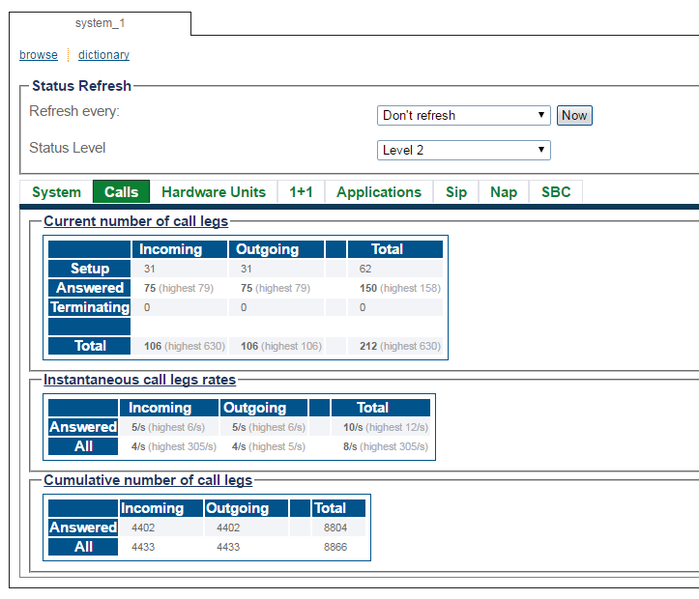This screenshot has height=599, width=699.
Task: Click the Terminating row header
Action: [x=90, y=307]
